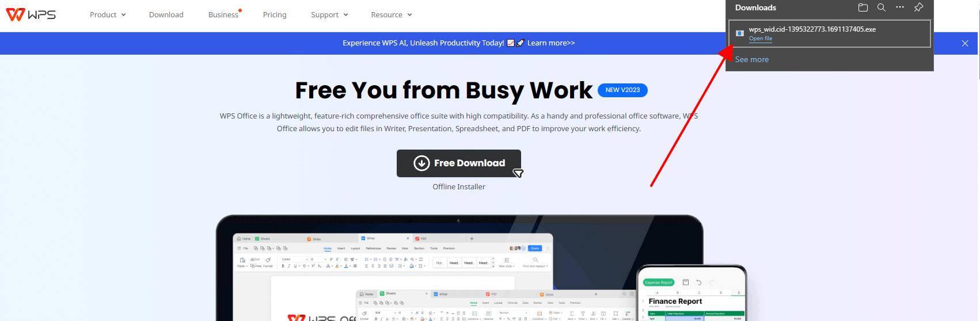Screen dimensions: 980x321
Task: Click the Finance Report phone mockup
Action: coord(692,293)
